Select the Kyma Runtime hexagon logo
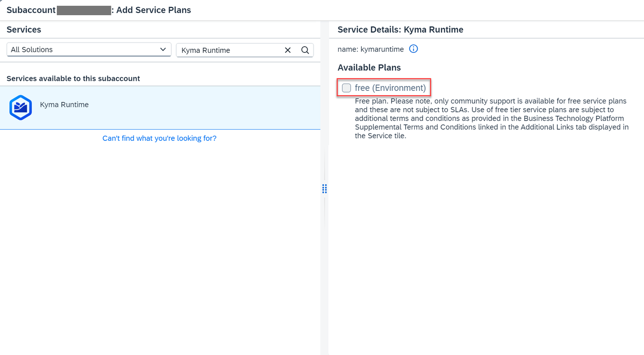 [x=21, y=108]
